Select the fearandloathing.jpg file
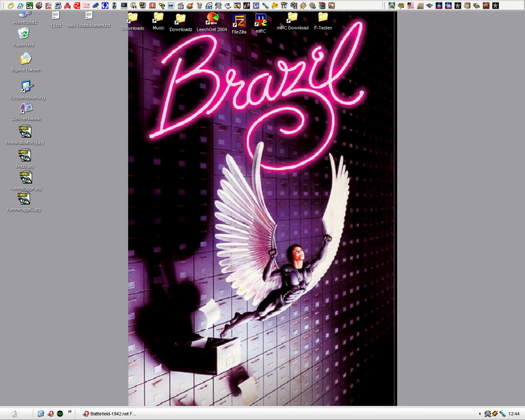 pyautogui.click(x=25, y=135)
